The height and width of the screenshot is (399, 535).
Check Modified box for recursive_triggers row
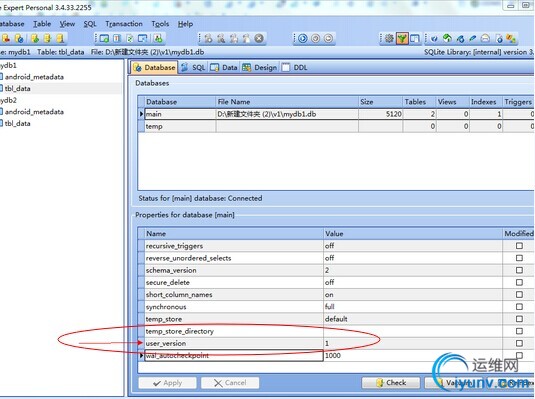click(x=519, y=246)
